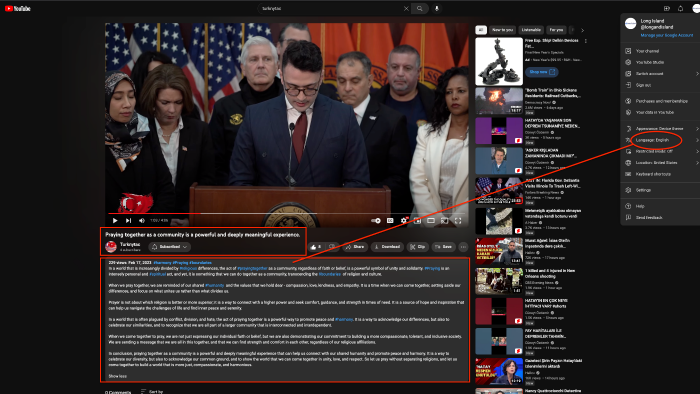Open the Create video icon in header
The image size is (700, 394).
point(667,8)
